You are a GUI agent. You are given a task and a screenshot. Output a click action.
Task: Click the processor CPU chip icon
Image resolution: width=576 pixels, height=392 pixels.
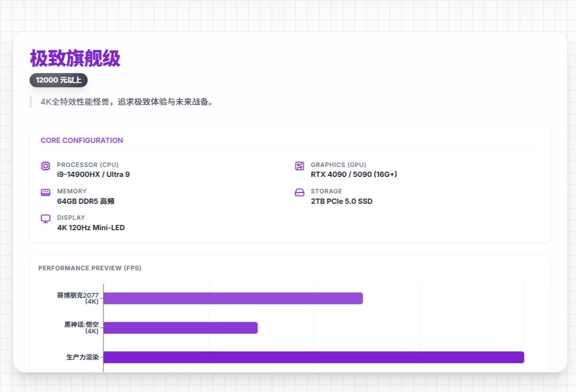coord(45,166)
